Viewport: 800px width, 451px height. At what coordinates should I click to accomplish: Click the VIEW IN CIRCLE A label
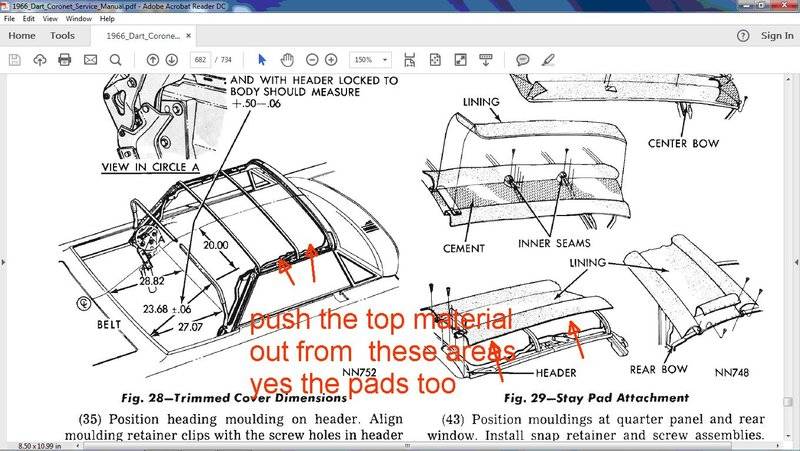(x=151, y=167)
